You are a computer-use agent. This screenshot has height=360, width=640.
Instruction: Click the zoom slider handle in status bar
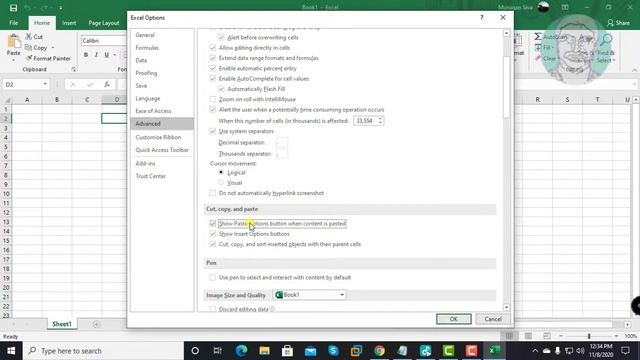(589, 336)
